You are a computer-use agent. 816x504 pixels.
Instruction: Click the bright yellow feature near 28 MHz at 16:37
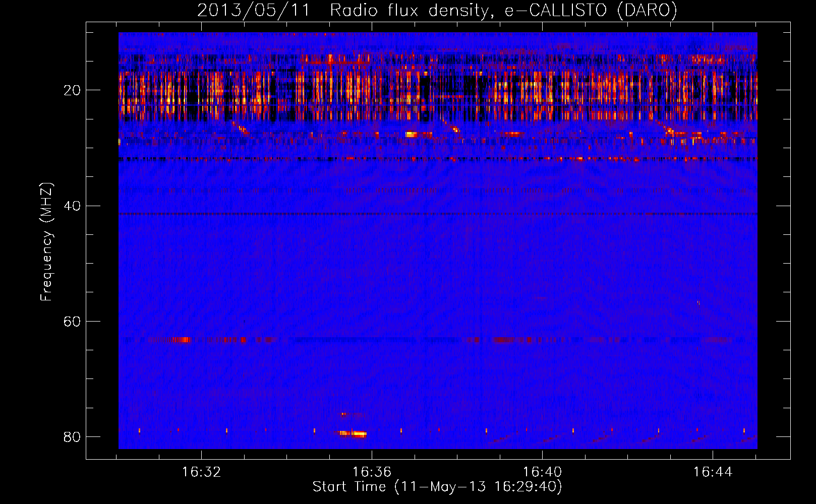tap(412, 135)
